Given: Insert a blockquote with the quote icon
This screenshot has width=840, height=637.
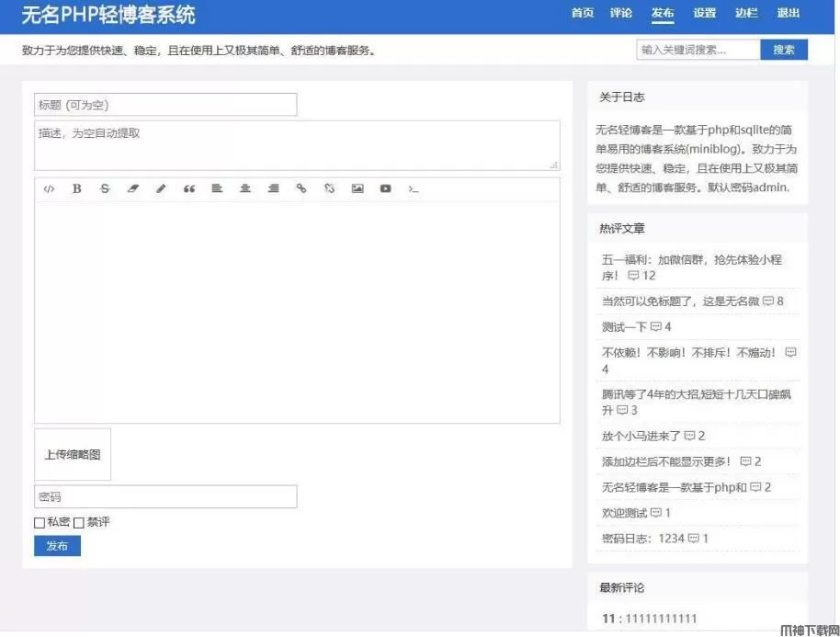Looking at the screenshot, I should click(x=189, y=188).
